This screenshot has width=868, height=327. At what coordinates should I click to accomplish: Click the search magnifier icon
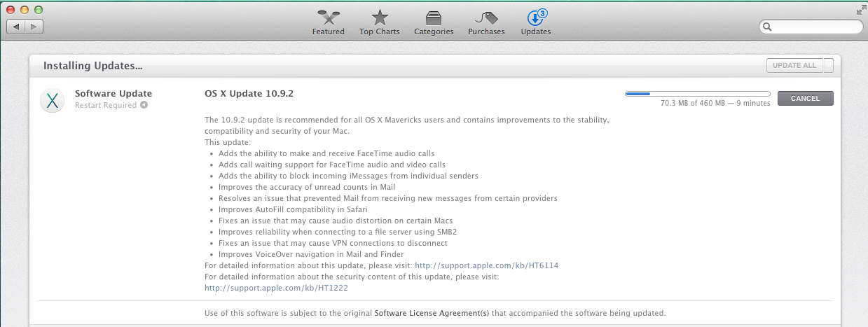click(768, 27)
